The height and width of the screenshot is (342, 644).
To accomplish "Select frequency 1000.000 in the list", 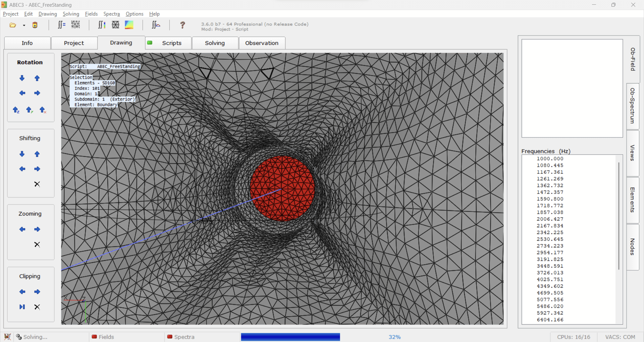I will (x=550, y=159).
